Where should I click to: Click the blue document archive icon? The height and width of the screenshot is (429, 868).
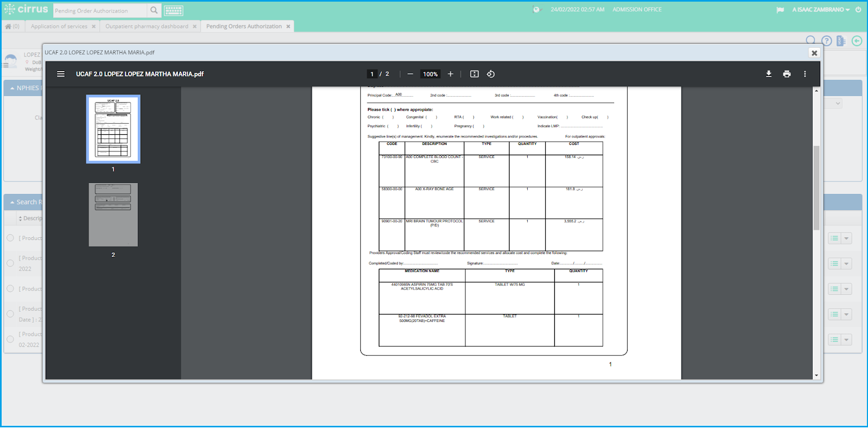(841, 41)
